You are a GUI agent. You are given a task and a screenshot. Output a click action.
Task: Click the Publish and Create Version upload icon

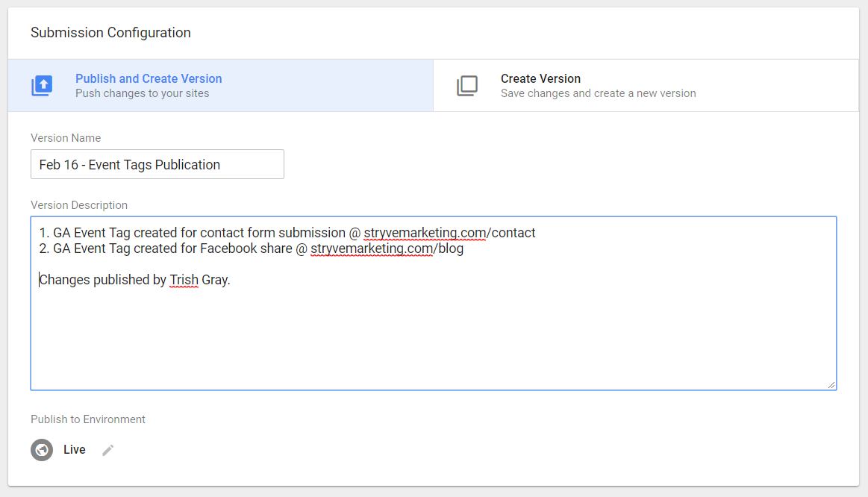tap(42, 86)
